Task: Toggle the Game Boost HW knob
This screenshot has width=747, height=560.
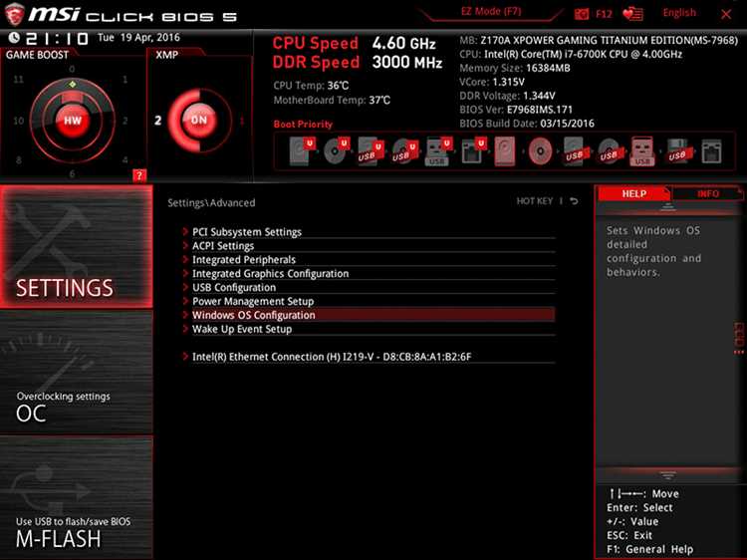Action: pos(73,121)
